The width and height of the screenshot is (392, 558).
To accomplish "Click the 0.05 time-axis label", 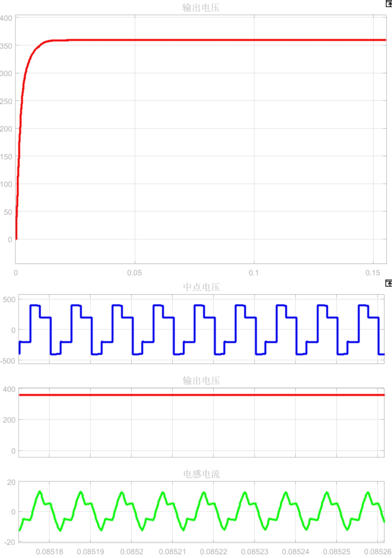I will [x=135, y=273].
